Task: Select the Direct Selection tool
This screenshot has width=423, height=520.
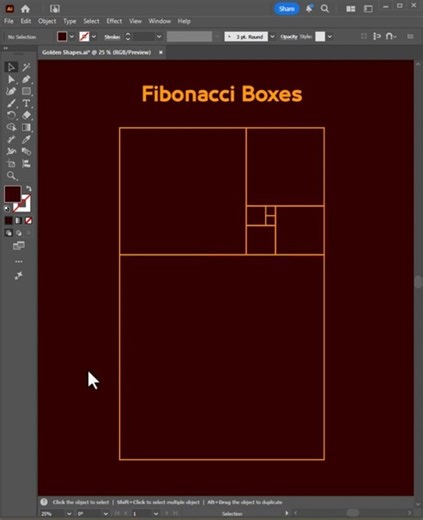Action: (11, 79)
